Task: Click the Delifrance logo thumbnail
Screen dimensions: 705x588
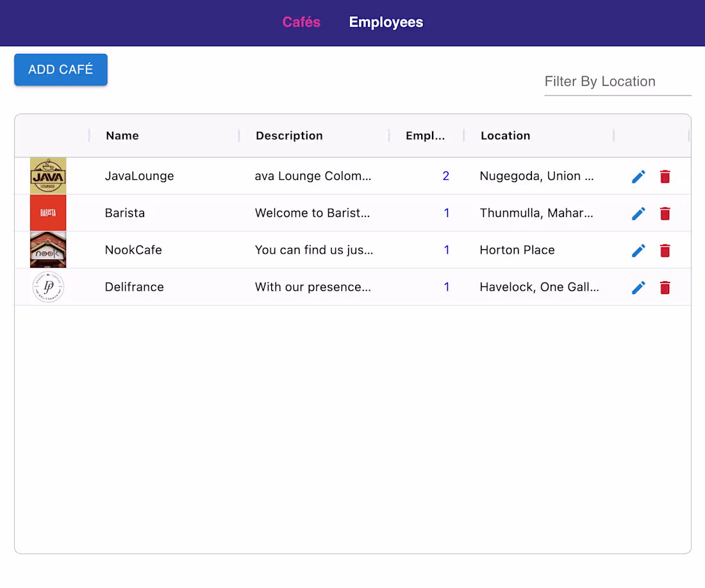Action: click(x=48, y=287)
